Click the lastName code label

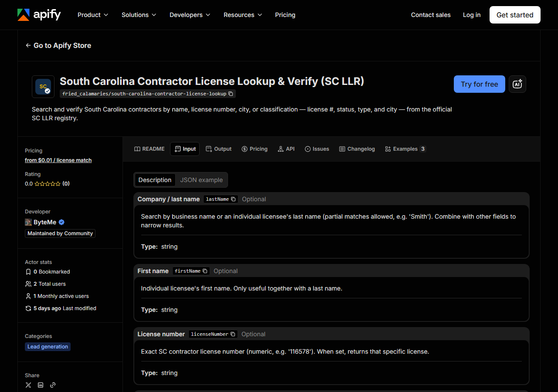[217, 199]
